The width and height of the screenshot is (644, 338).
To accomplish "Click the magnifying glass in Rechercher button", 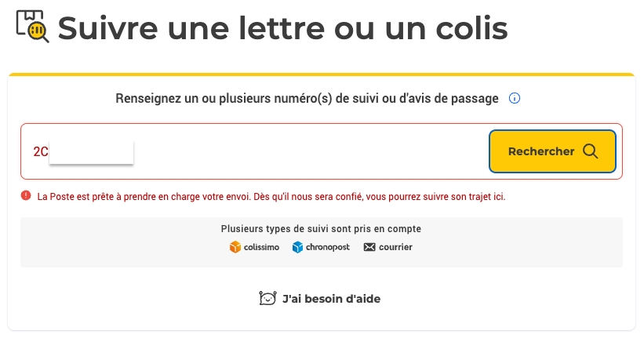I will (591, 151).
